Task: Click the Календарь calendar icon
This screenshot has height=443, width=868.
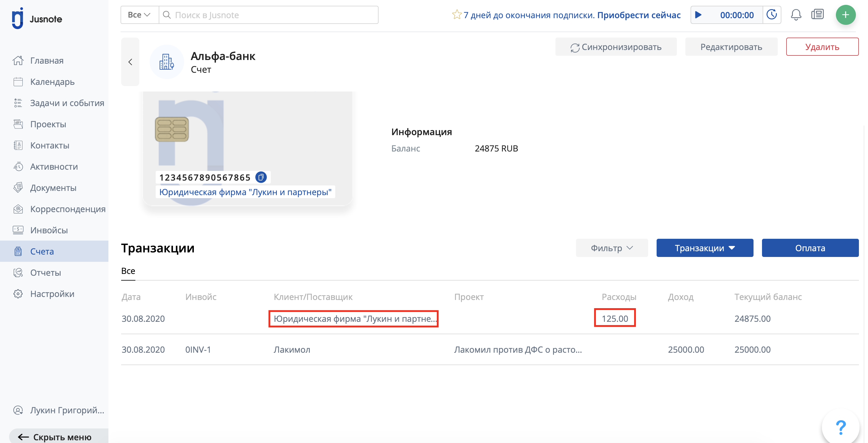Action: (x=18, y=82)
